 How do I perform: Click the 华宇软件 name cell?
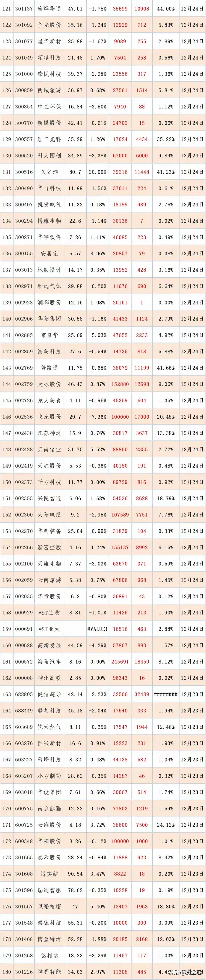click(49, 237)
